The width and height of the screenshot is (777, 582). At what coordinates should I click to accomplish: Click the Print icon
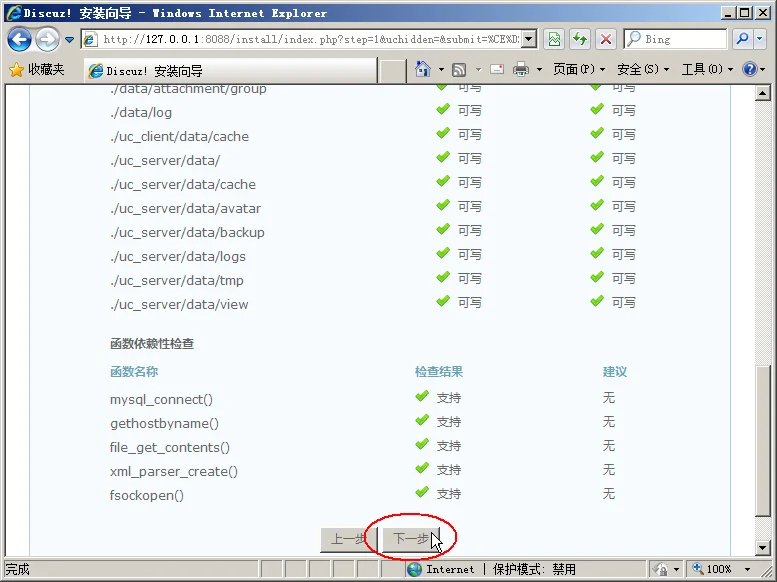[520, 69]
